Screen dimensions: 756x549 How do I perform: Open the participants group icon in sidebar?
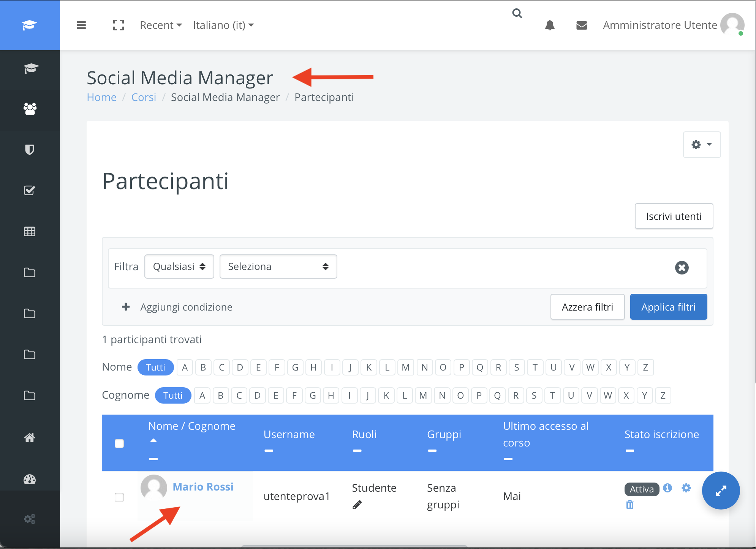pyautogui.click(x=30, y=109)
